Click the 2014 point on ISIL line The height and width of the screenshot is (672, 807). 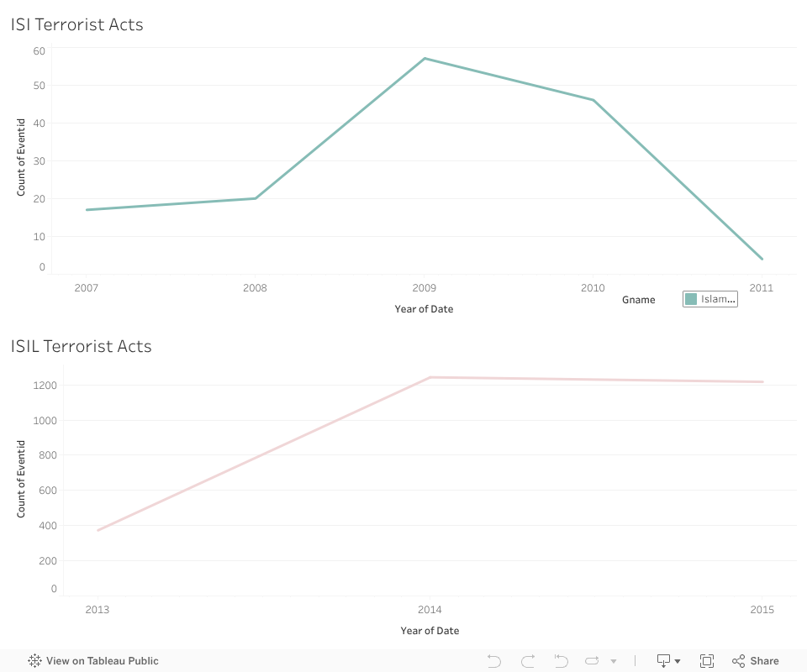pyautogui.click(x=430, y=377)
